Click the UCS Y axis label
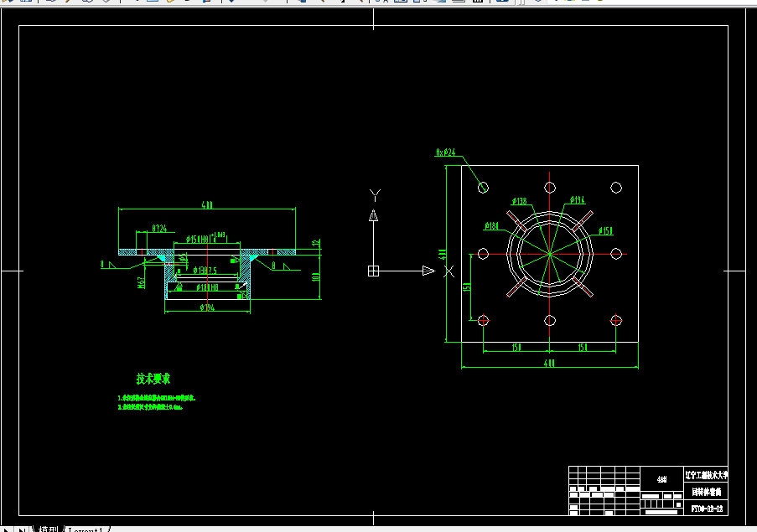Screen dimensions: 757x532 375,195
